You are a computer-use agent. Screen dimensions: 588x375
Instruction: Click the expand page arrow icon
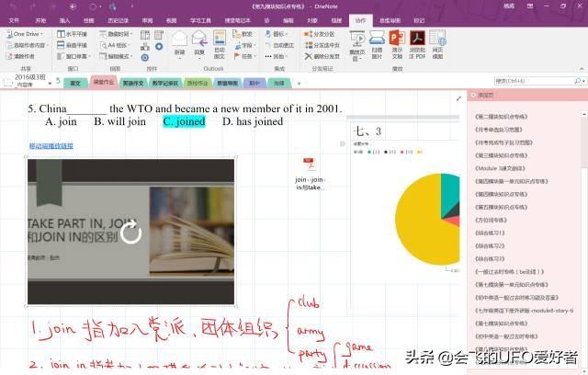(x=458, y=98)
